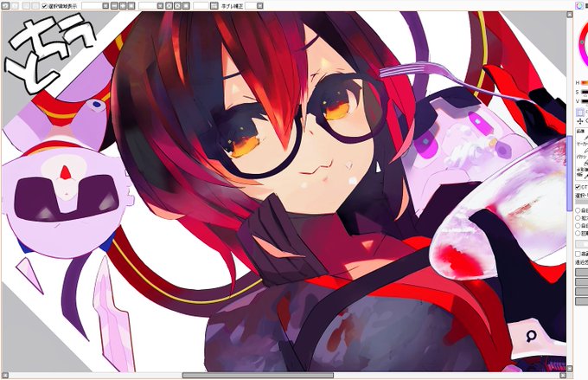Adjust the S saturation slider
The height and width of the screenshot is (380, 588).
585,92
